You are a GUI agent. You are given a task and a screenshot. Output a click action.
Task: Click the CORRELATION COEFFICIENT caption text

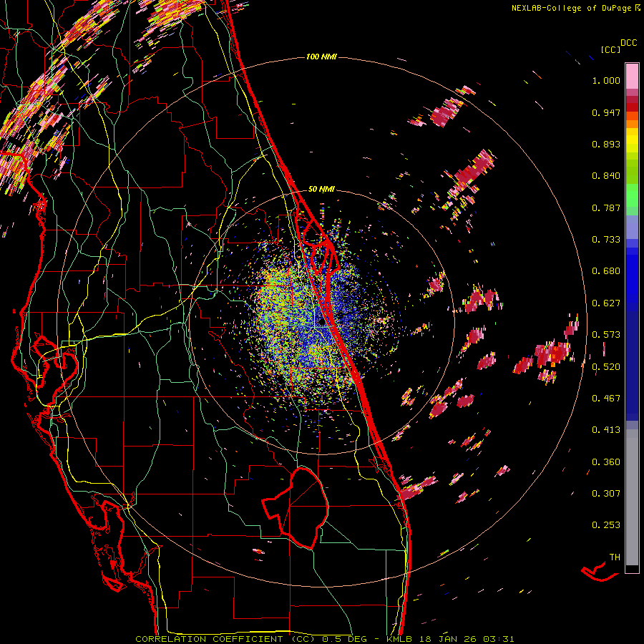tap(209, 639)
